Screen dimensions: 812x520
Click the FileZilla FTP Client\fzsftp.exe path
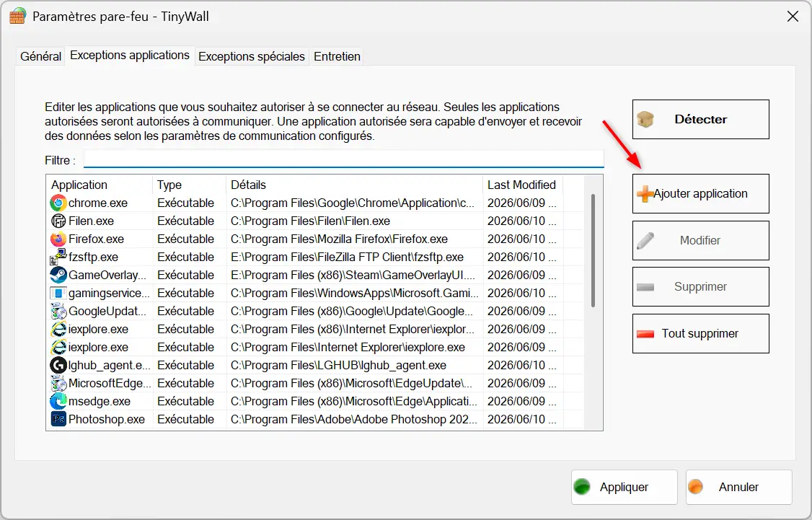[x=347, y=257]
